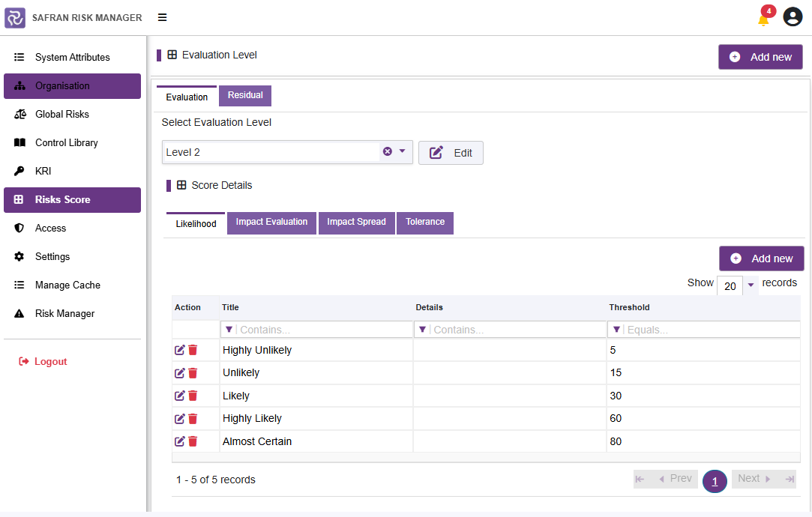Go to first page icon
Viewport: 812px width, 517px height.
(640, 480)
